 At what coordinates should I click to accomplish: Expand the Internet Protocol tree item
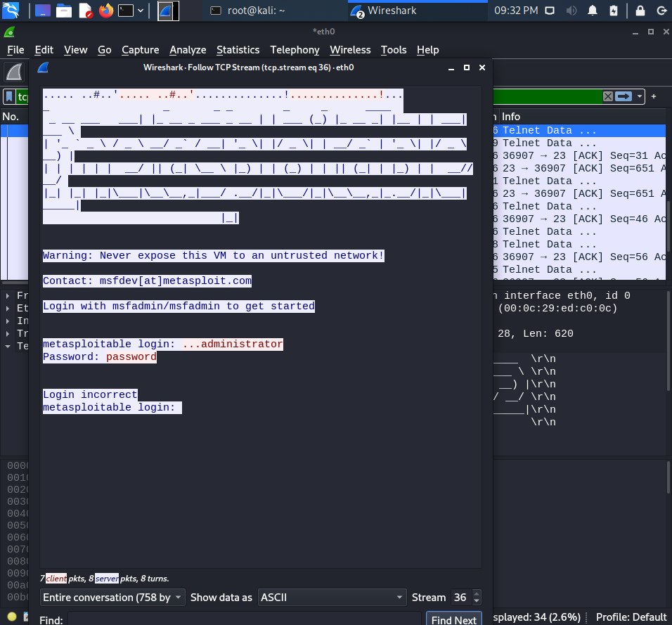[8, 321]
